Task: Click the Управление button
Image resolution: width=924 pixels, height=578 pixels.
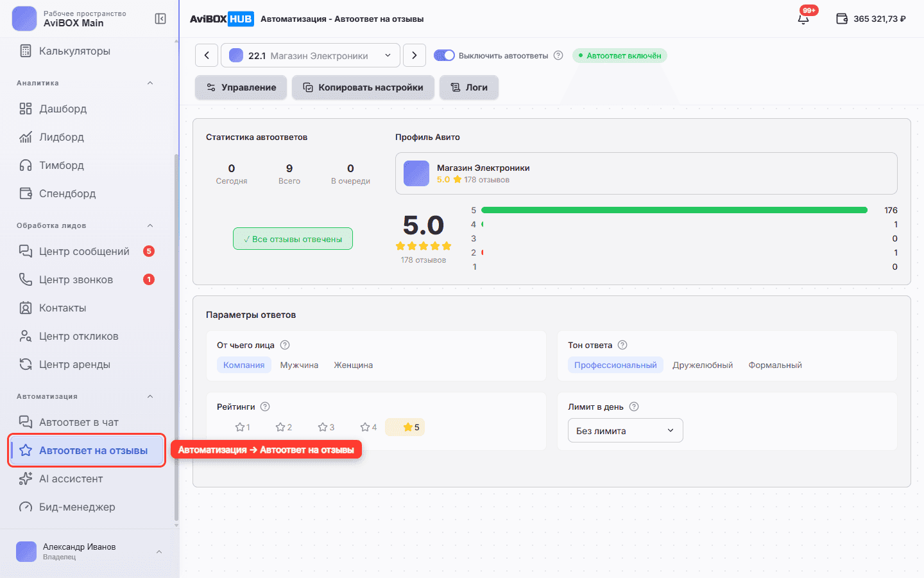Action: pos(241,87)
